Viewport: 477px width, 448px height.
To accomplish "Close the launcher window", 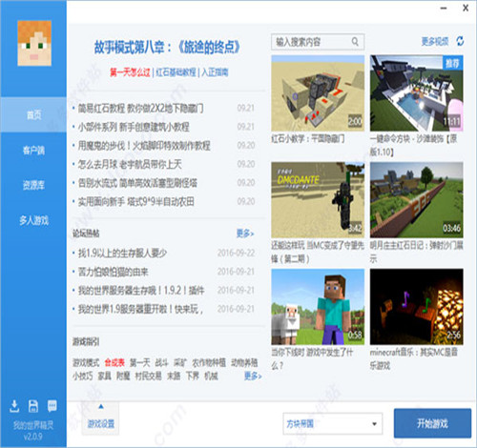I will [x=466, y=8].
